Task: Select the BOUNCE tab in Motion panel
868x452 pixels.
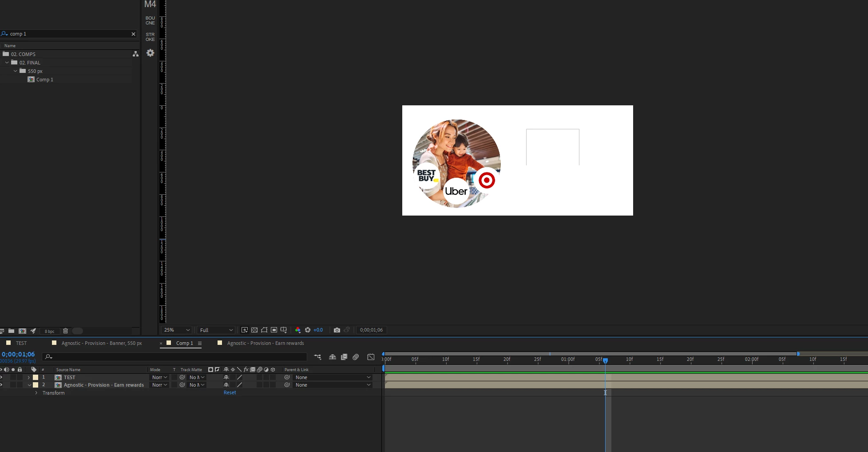Action: pos(150,20)
